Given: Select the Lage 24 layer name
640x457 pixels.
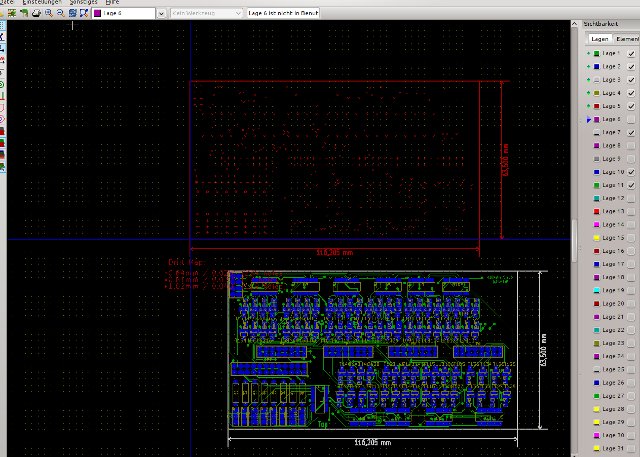Looking at the screenshot, I should pyautogui.click(x=613, y=356).
